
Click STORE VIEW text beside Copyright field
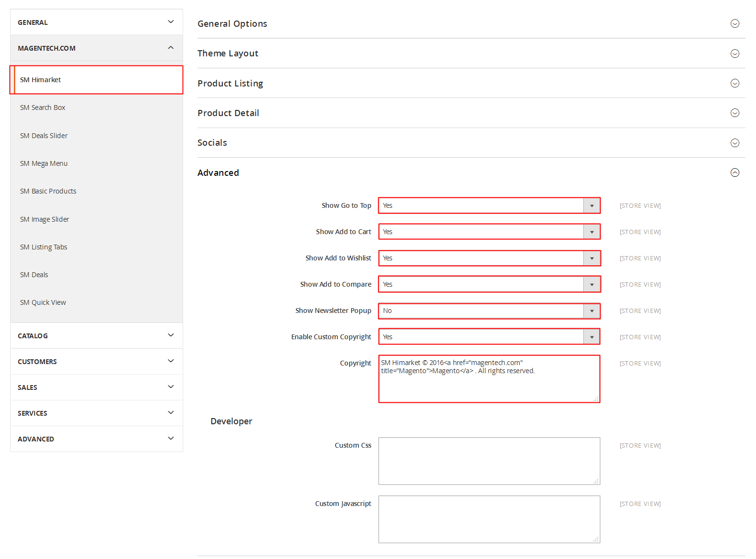pos(640,363)
